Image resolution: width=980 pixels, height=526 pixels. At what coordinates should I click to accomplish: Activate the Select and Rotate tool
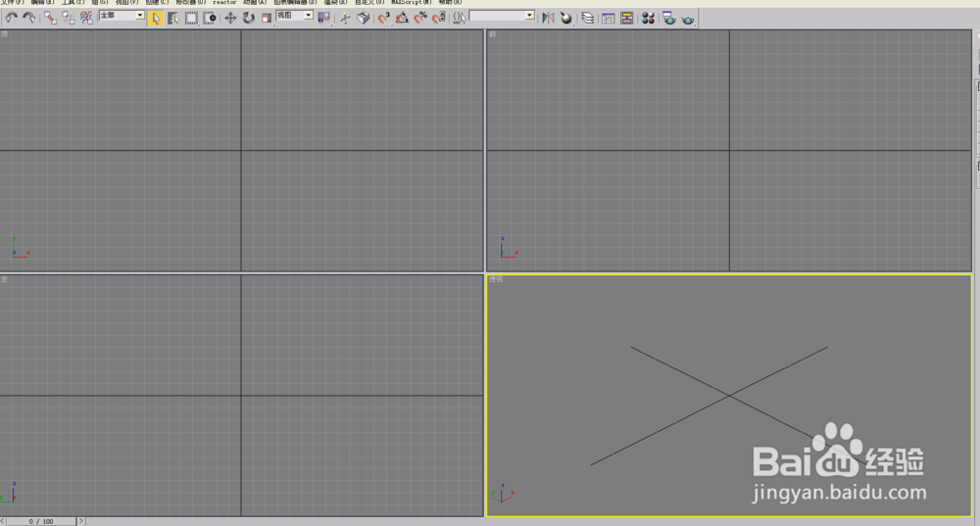tap(249, 18)
